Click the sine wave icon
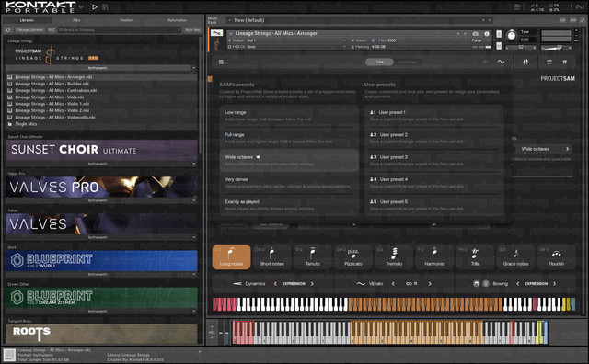Viewport: 589px width, 364px height. (501, 62)
